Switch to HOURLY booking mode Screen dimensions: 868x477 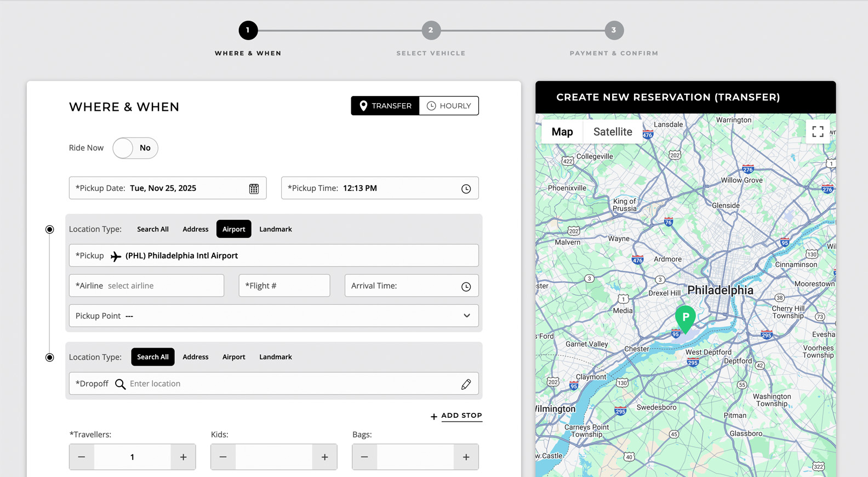click(449, 106)
